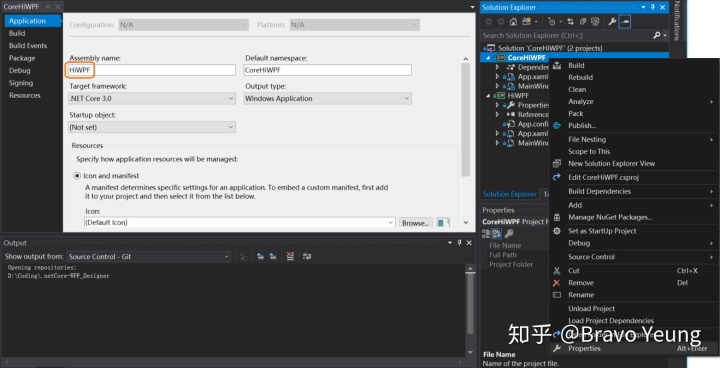Choose Rebuild from context menu
Screen dimensions: 720x368
pyautogui.click(x=580, y=77)
